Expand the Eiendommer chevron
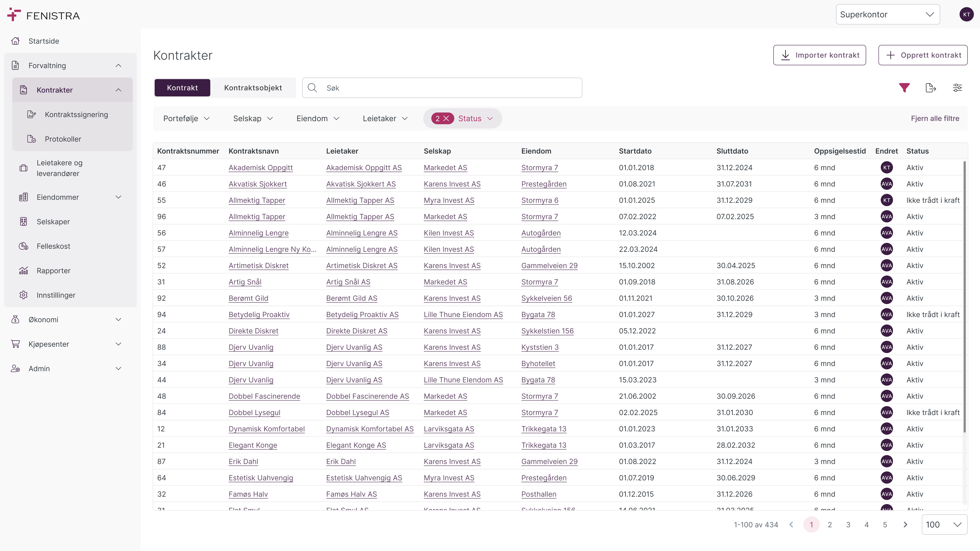Image resolution: width=980 pixels, height=551 pixels. click(118, 197)
